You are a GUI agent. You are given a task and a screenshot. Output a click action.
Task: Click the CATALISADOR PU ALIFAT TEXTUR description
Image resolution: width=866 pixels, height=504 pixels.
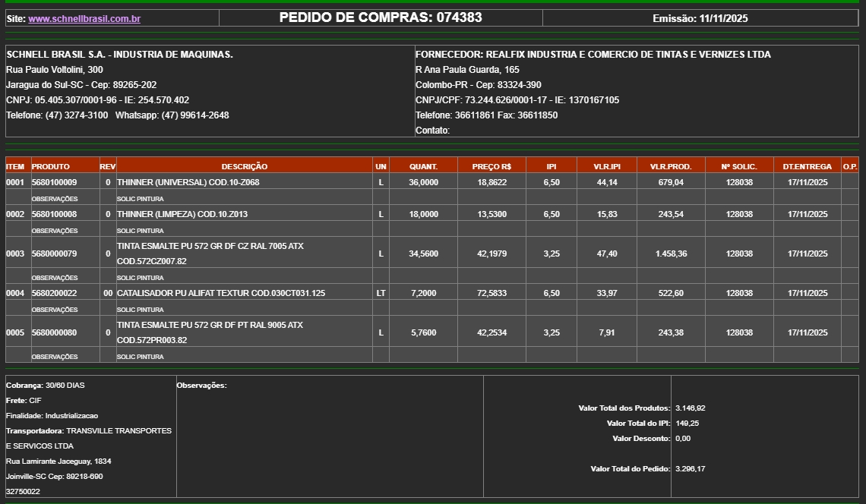coord(220,293)
